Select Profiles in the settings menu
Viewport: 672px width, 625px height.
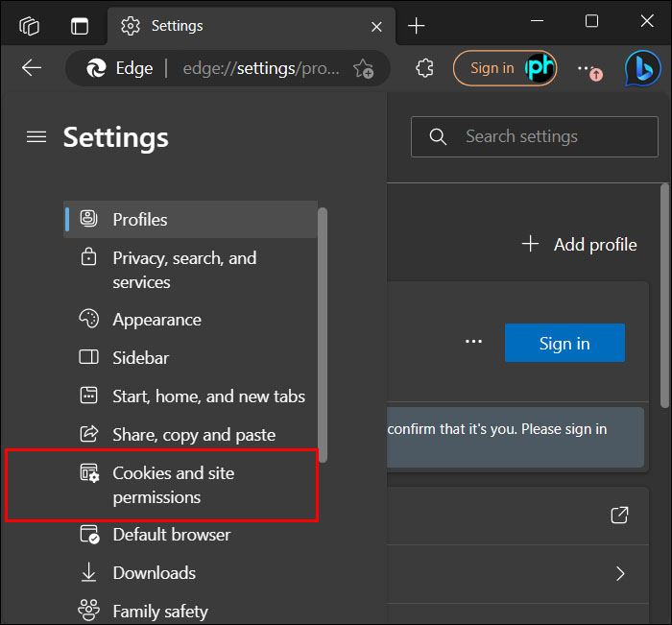(191, 220)
